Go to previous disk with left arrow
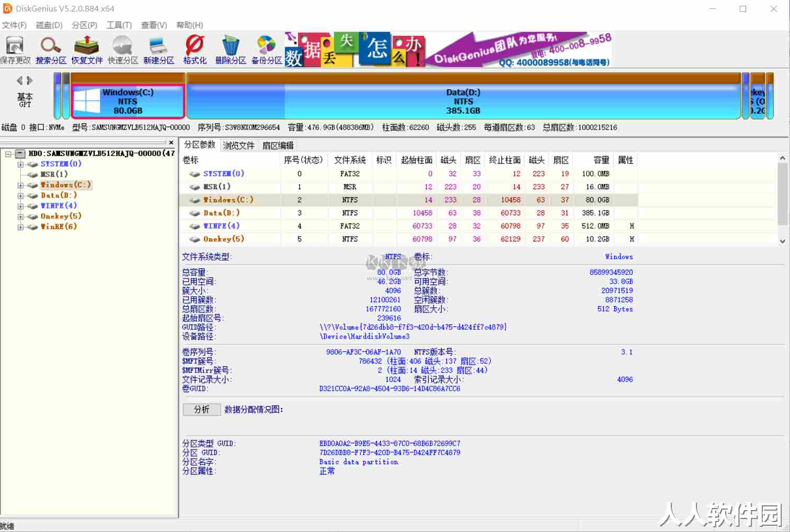The width and height of the screenshot is (790, 532). (20, 80)
